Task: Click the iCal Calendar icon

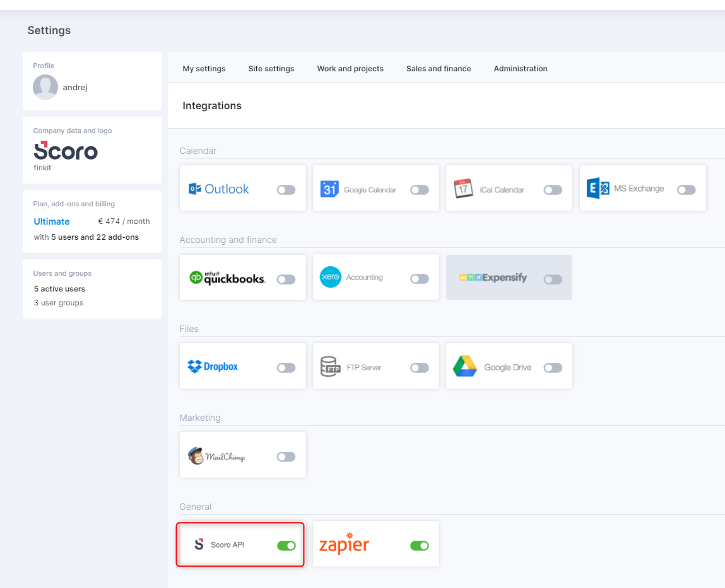Action: [x=463, y=189]
